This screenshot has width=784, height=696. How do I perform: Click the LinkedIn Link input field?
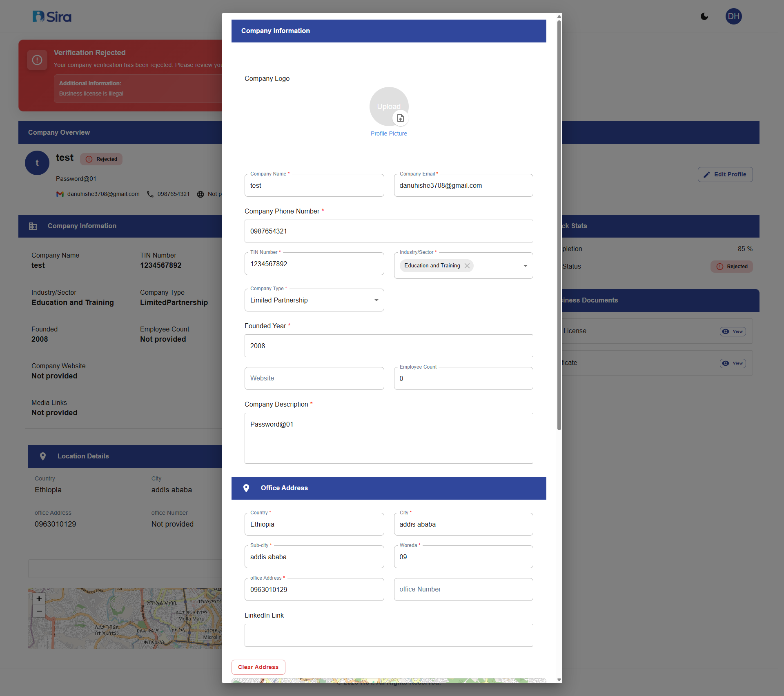388,635
